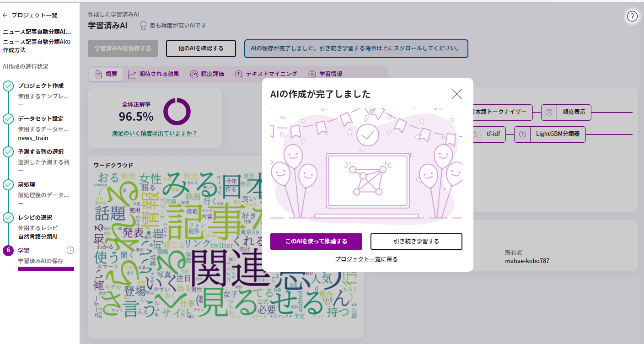Screen dimensions: 644x344
Task: Open info icon beside 学習 step
Action: click(x=70, y=250)
